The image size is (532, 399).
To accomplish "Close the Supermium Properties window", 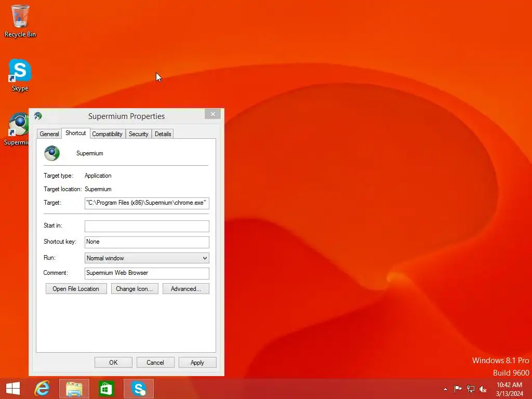I will pos(212,114).
